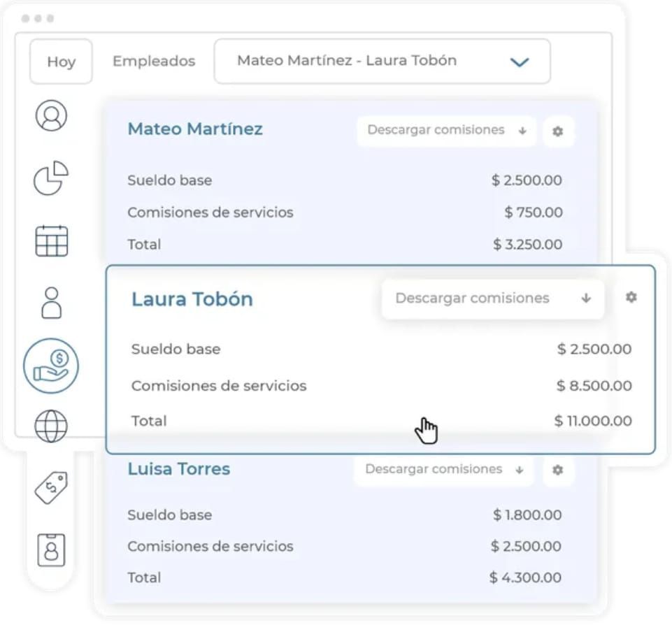Viewport: 672px width, 625px height.
Task: Open the user profile icon in sidebar
Action: [51, 115]
